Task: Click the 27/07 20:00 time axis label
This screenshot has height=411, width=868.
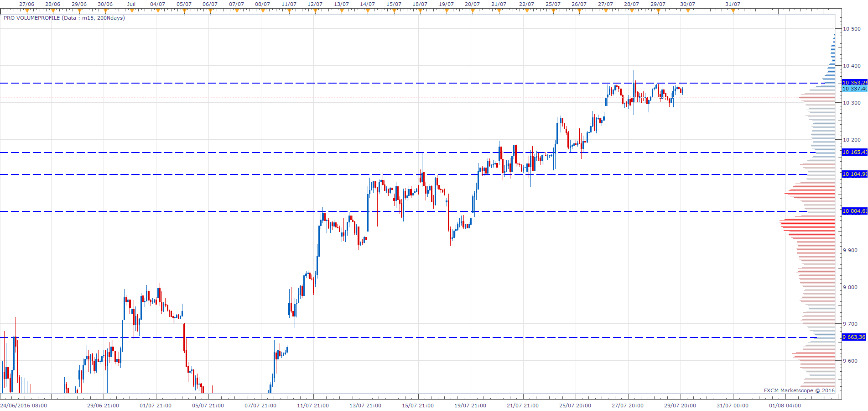Action: 628,406
